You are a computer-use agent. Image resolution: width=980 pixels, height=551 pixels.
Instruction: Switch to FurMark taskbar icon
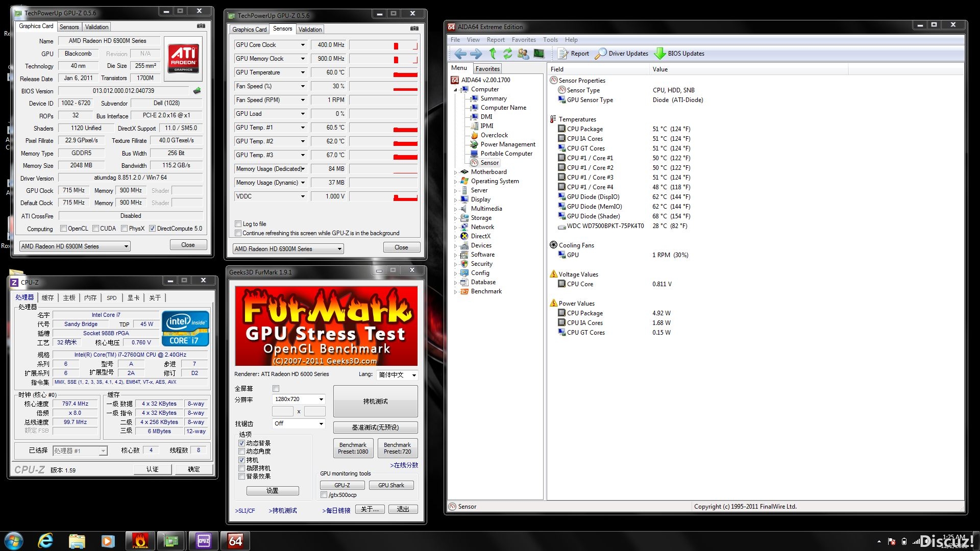(x=140, y=541)
